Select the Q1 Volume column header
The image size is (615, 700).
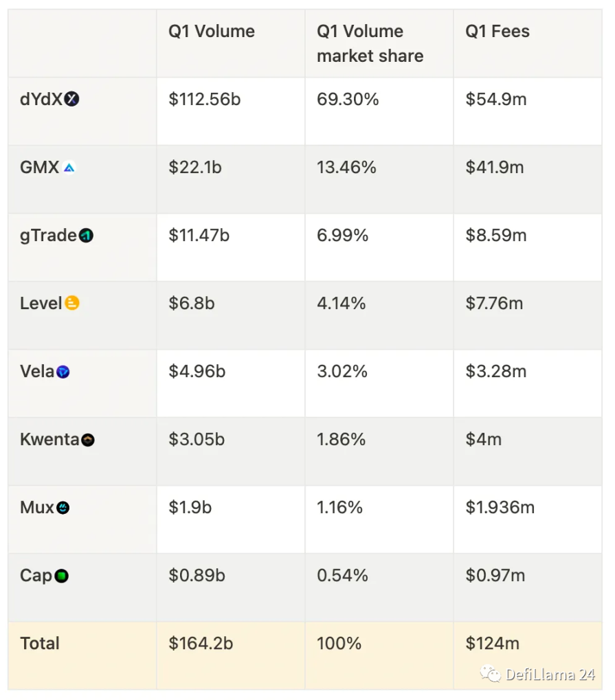point(212,32)
